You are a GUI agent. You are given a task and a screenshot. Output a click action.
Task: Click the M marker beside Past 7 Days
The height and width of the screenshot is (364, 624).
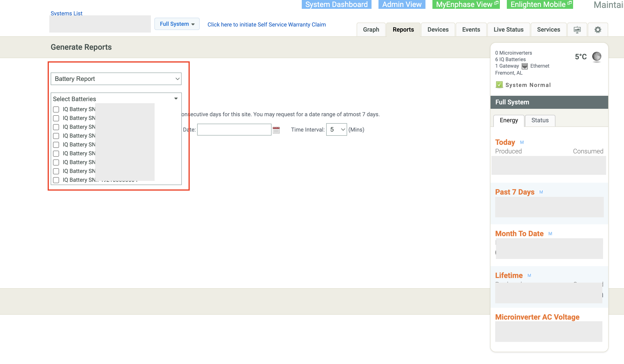pos(541,192)
